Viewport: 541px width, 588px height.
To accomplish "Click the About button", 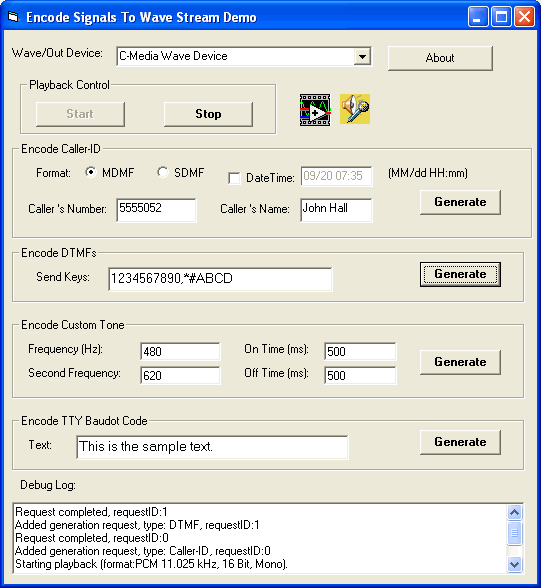I will pyautogui.click(x=440, y=58).
